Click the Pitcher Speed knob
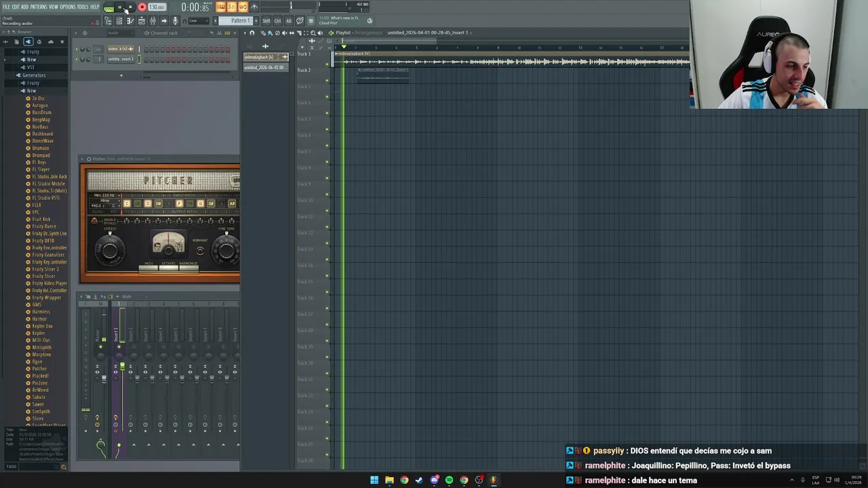This screenshot has width=868, height=488. click(x=110, y=251)
